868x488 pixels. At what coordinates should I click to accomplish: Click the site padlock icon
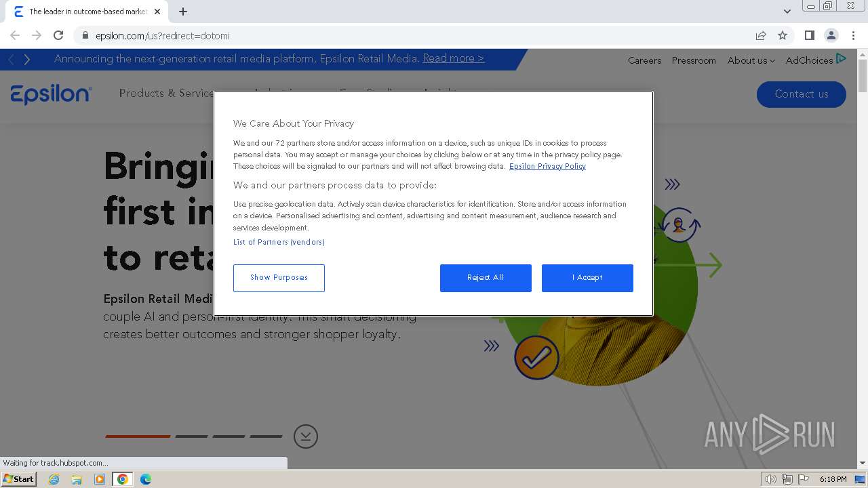pyautogui.click(x=85, y=35)
